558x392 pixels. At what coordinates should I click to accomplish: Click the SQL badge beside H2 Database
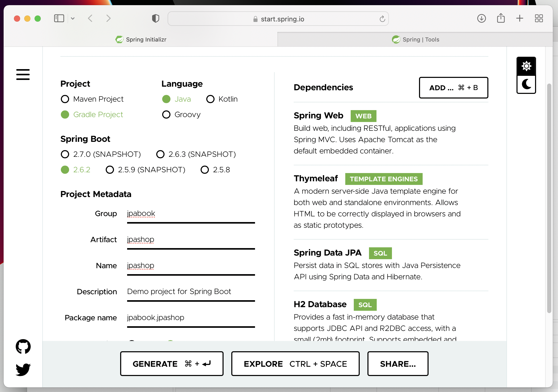click(x=365, y=305)
